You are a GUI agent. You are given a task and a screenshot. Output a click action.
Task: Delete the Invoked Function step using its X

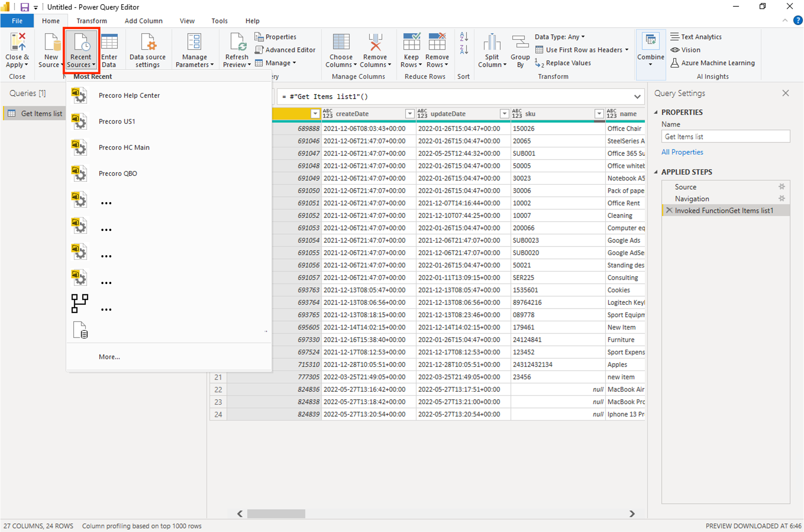pyautogui.click(x=669, y=210)
